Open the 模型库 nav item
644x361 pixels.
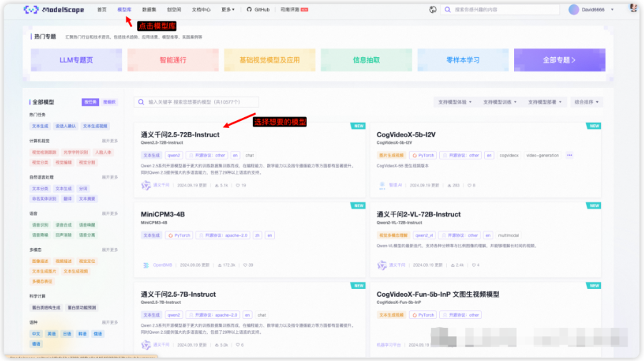point(124,9)
